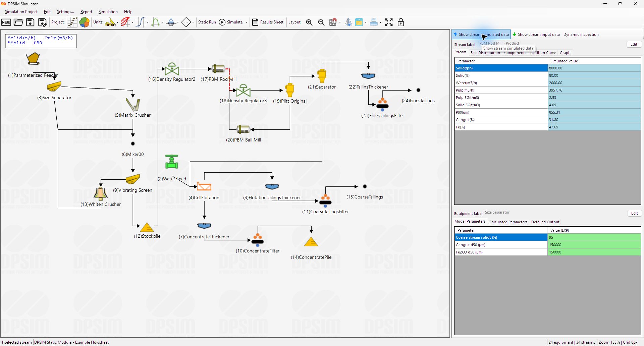Click Edit next to Stream label

tap(634, 44)
